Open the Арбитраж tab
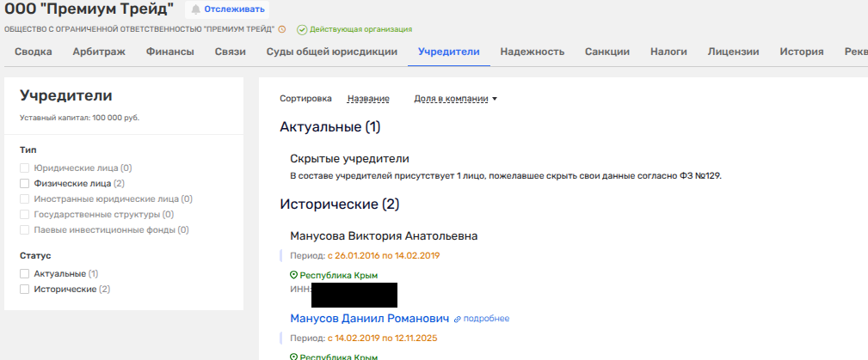The height and width of the screenshot is (360, 868). [x=99, y=52]
